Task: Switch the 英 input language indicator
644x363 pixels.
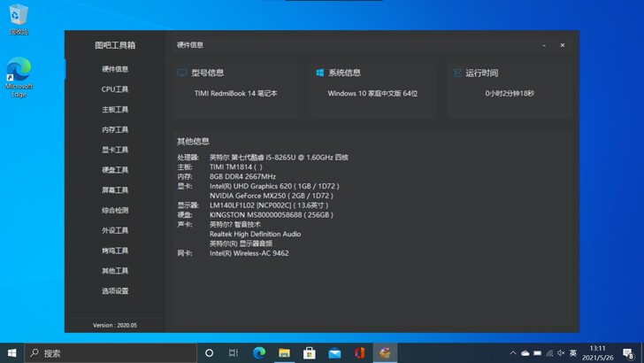Action: pos(573,352)
